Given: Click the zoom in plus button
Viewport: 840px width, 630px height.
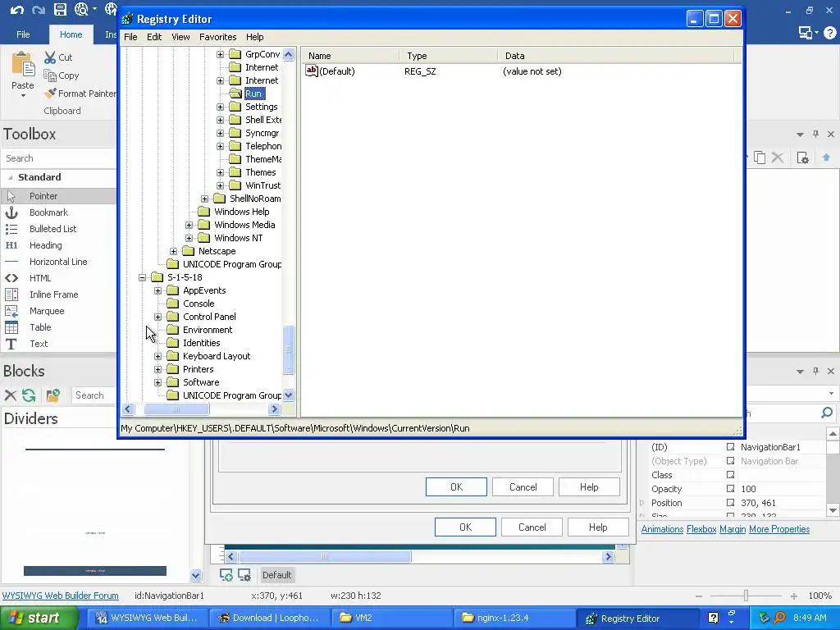Looking at the screenshot, I should [x=794, y=596].
